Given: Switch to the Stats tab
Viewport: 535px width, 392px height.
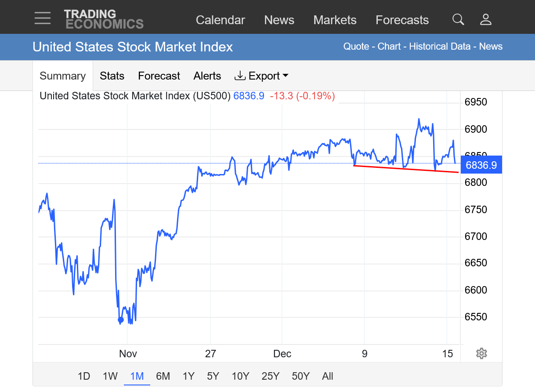Looking at the screenshot, I should click(x=112, y=76).
